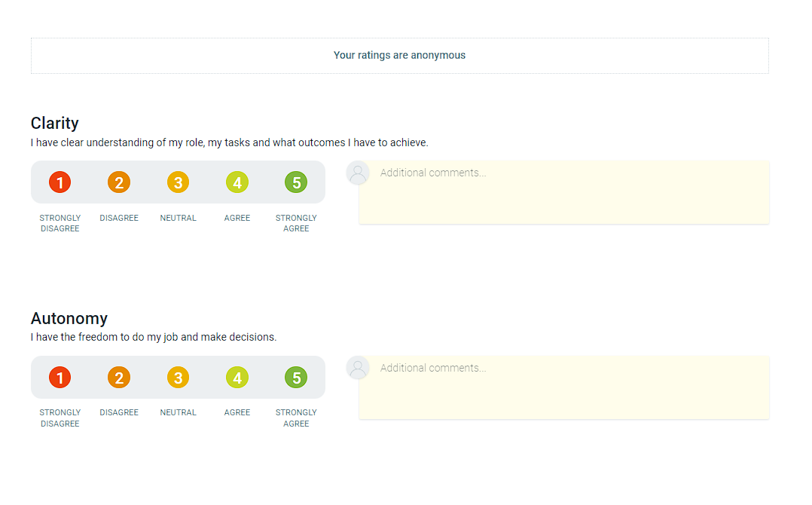Pick rating 5 Strongly Agree for Autonomy
812x505 pixels.
click(296, 378)
